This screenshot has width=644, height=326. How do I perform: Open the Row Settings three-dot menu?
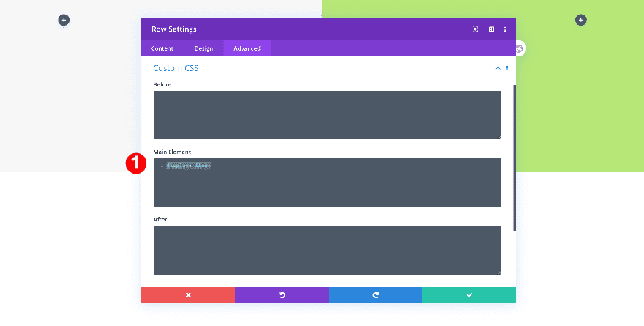[505, 29]
